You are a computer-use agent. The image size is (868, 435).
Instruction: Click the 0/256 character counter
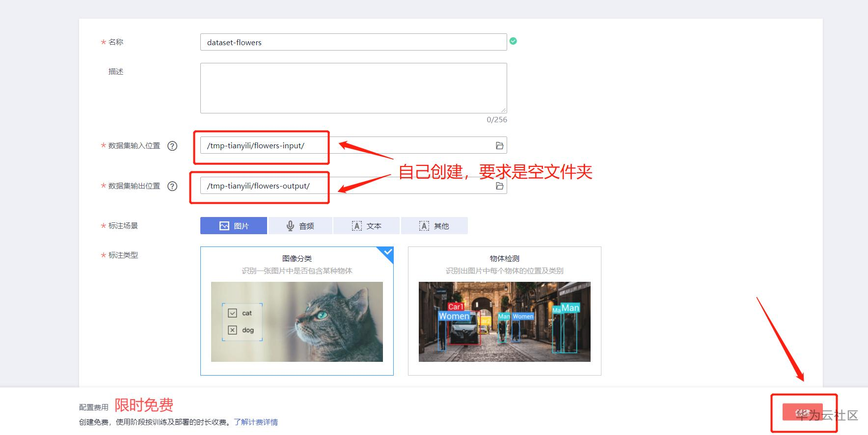click(x=497, y=120)
